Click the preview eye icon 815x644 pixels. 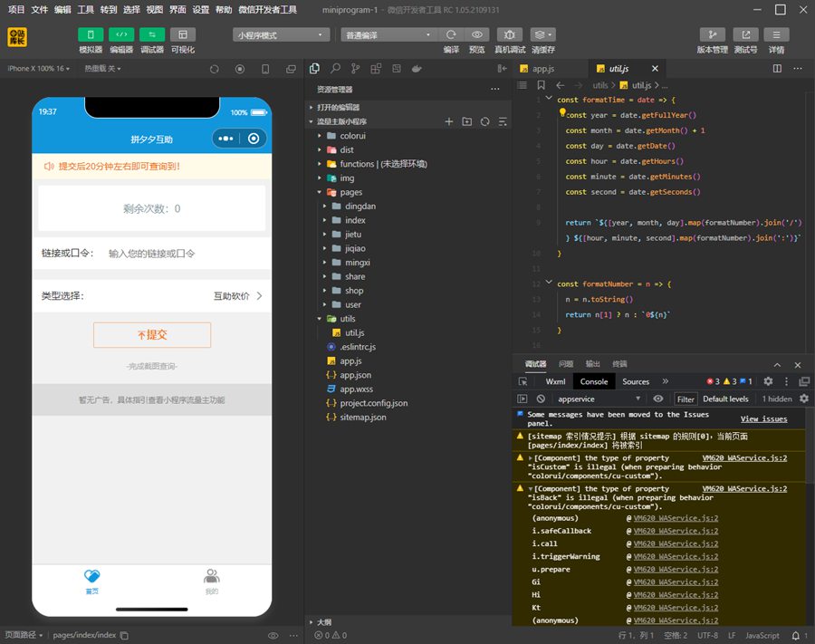pos(476,34)
